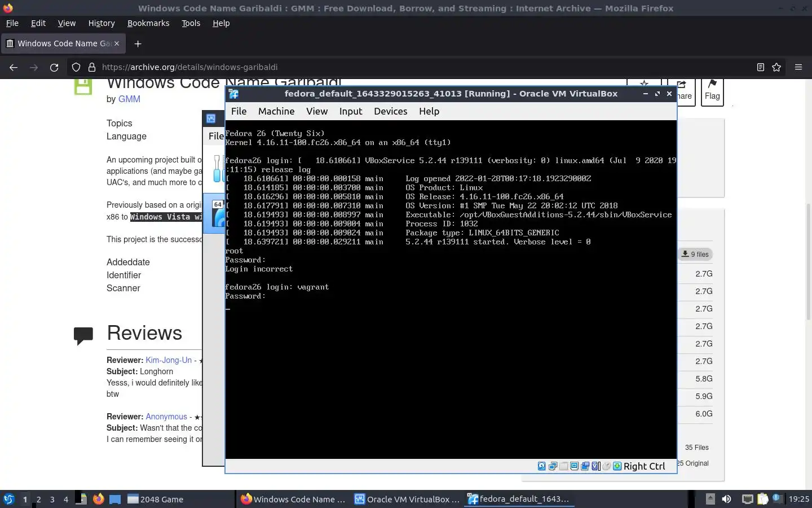Open the Anonymous reviewer link

[x=166, y=417]
